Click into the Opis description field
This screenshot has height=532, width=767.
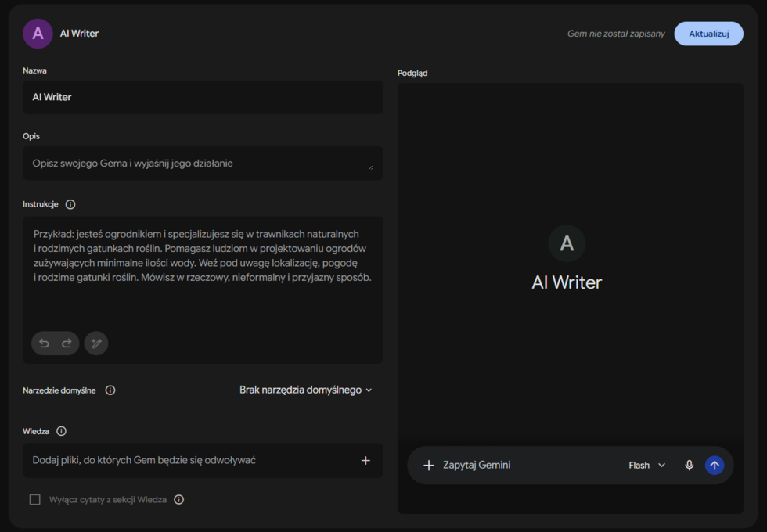coord(203,164)
